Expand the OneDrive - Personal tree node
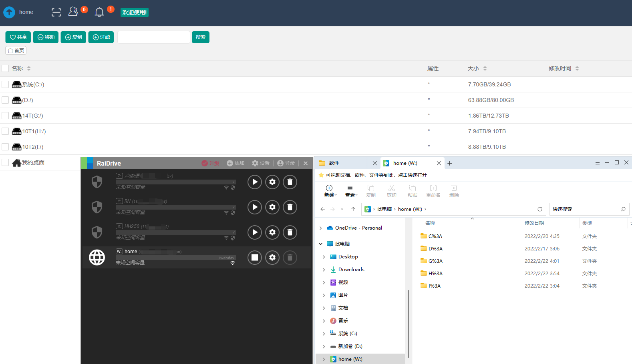The width and height of the screenshot is (632, 364). [x=321, y=228]
